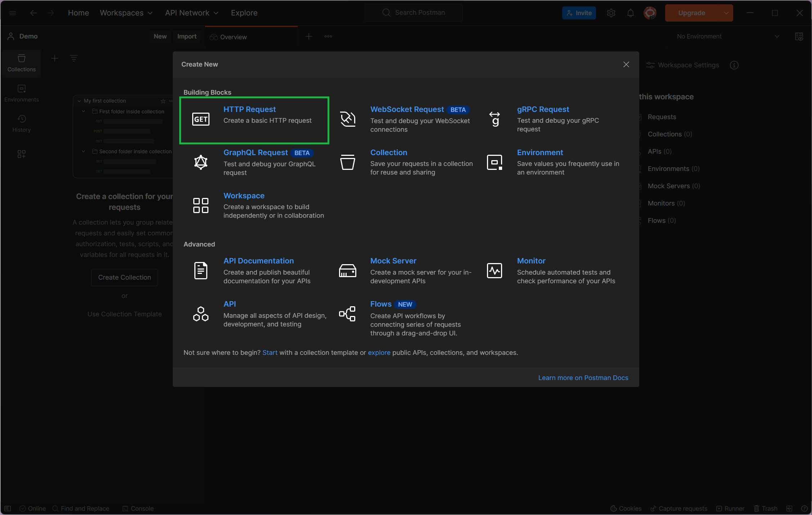Click the Online status indicator
The width and height of the screenshot is (812, 515).
(x=33, y=509)
